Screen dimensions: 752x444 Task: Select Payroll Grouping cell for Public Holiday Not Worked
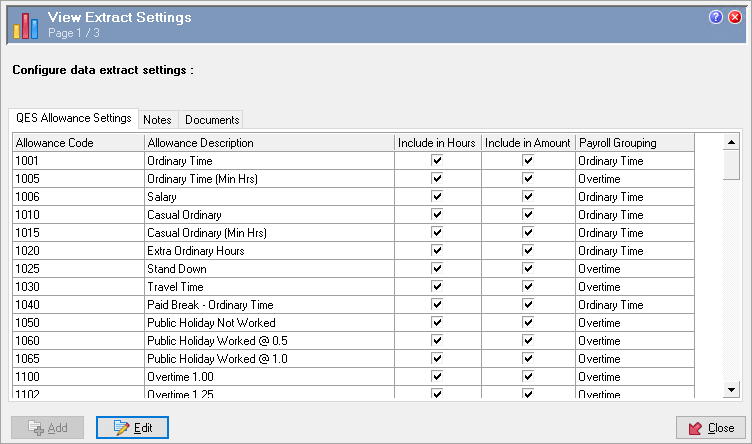pyautogui.click(x=633, y=323)
